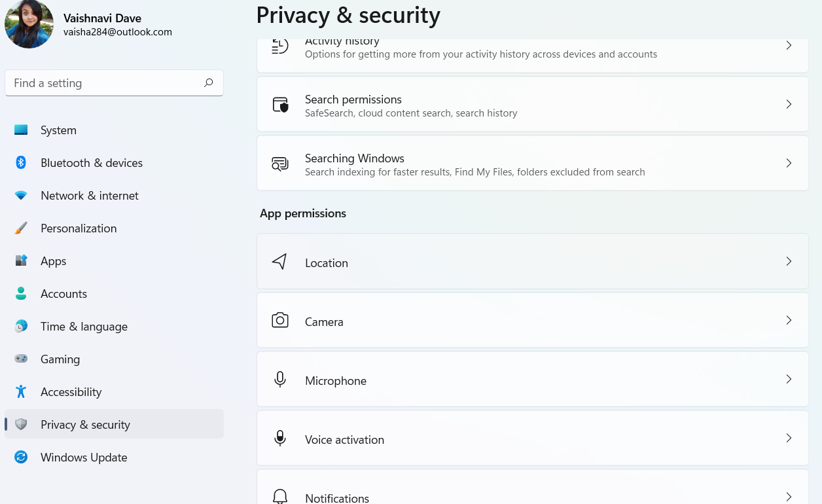Open the Voice activation chevron arrow
Image resolution: width=822 pixels, height=504 pixels.
789,438
